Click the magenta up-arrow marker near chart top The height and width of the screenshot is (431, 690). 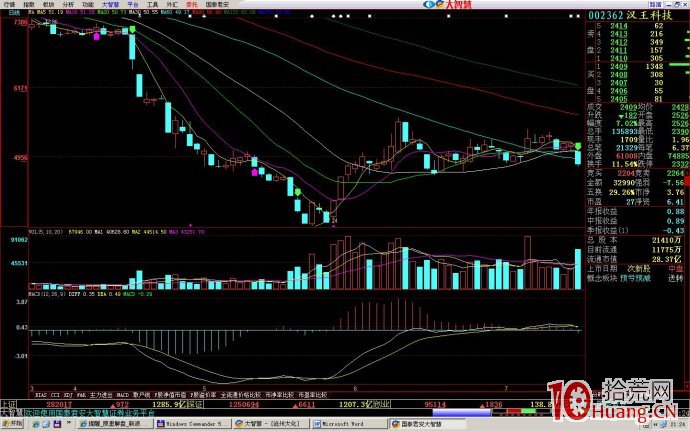pos(97,37)
